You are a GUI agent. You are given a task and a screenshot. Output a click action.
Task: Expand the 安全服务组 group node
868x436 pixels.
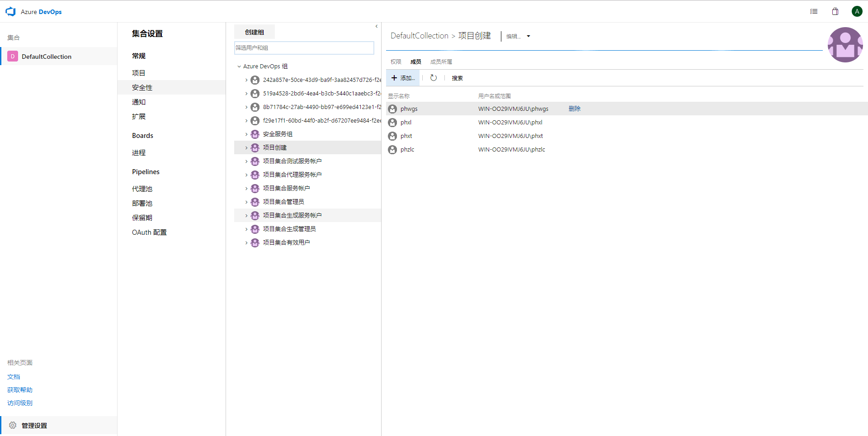coord(246,134)
